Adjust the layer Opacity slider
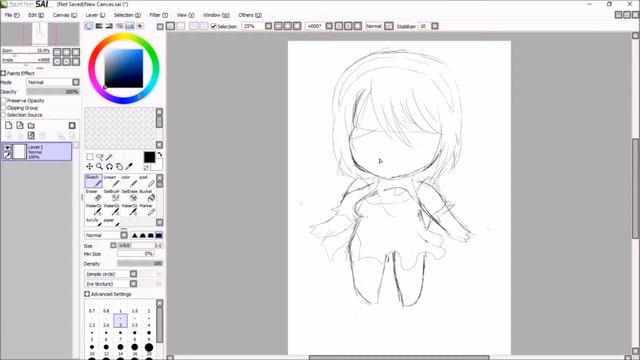This screenshot has height=360, width=640. (x=53, y=92)
